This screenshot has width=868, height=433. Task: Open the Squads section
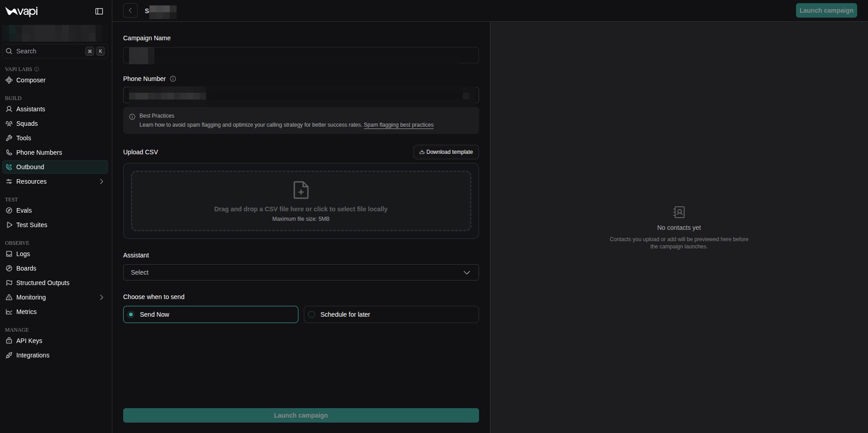tap(55, 124)
